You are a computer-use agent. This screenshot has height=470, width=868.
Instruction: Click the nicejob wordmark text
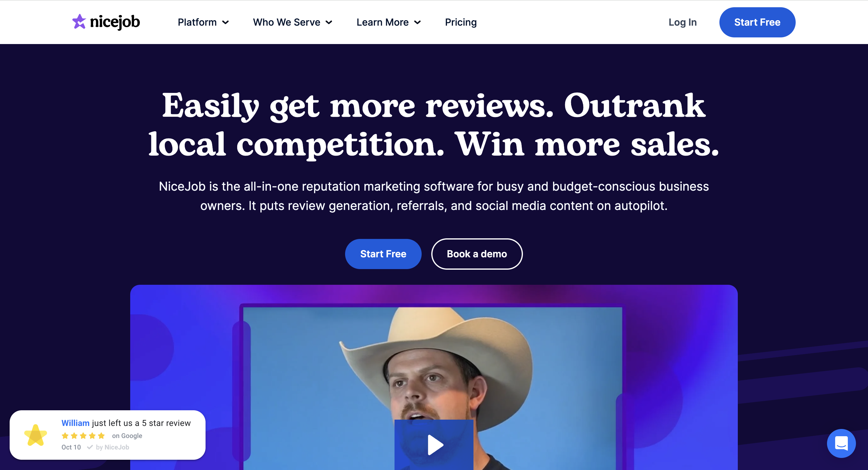tap(115, 22)
